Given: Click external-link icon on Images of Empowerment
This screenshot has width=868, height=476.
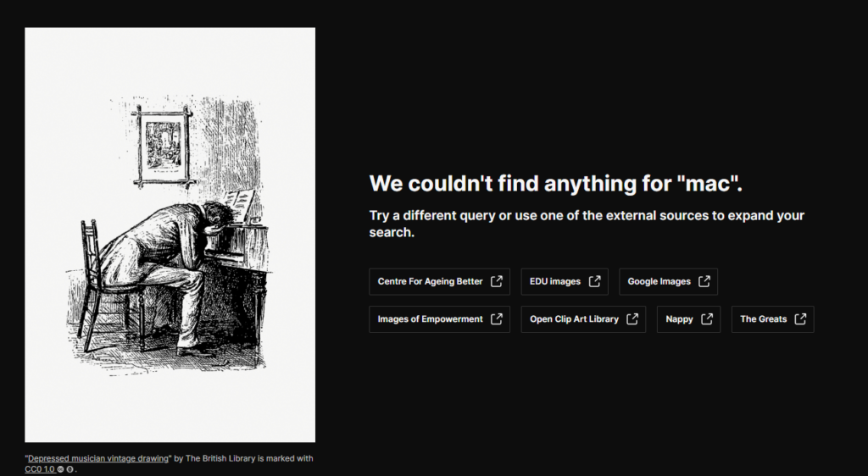Looking at the screenshot, I should coord(497,319).
